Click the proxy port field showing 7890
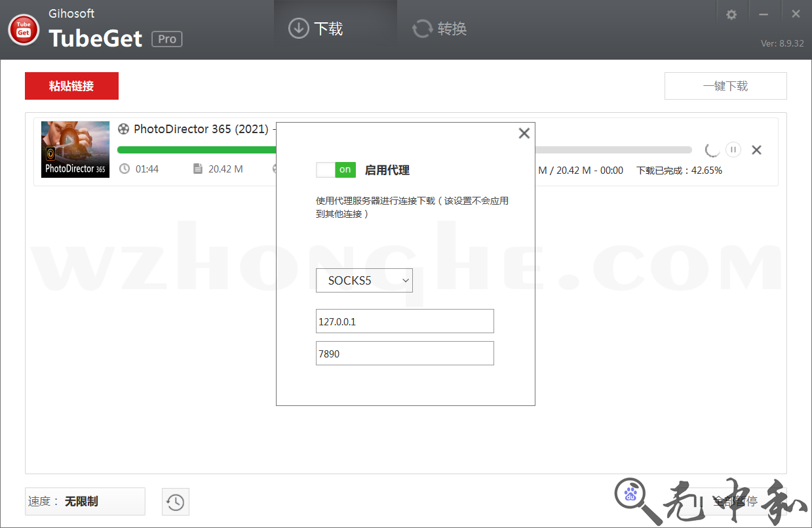This screenshot has width=812, height=528. 404,354
